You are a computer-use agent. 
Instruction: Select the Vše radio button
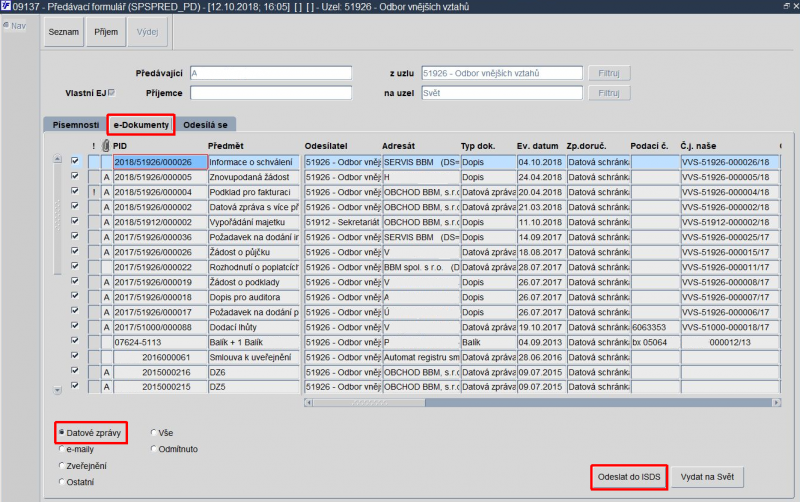pyautogui.click(x=153, y=433)
